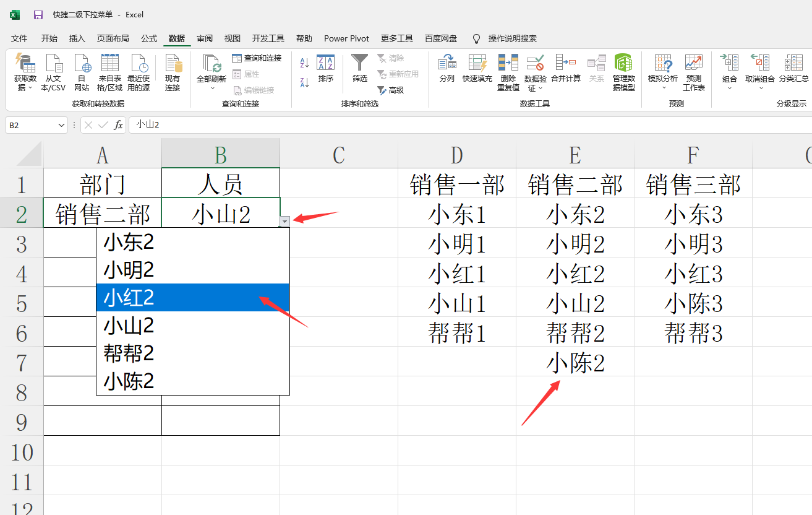Click cell A2 containing 销售二部
Screen dimensions: 812x515
pos(103,214)
